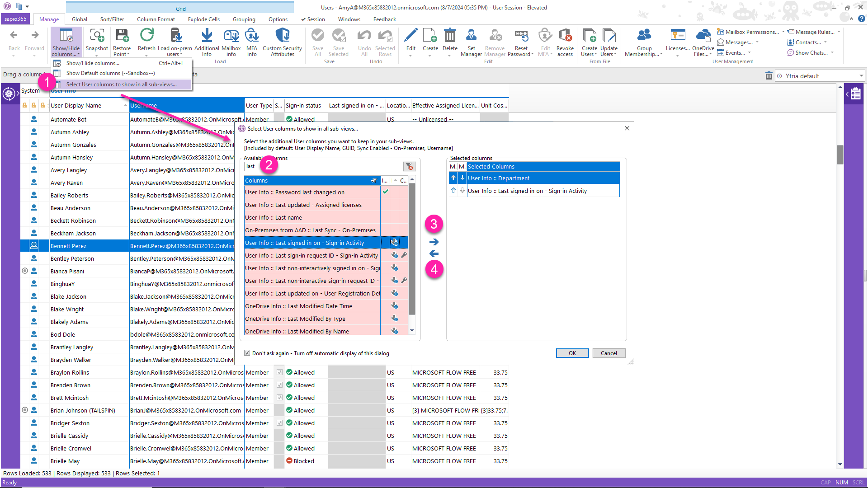The width and height of the screenshot is (868, 488).
Task: Expand the System panel chevron
Action: pos(18,94)
